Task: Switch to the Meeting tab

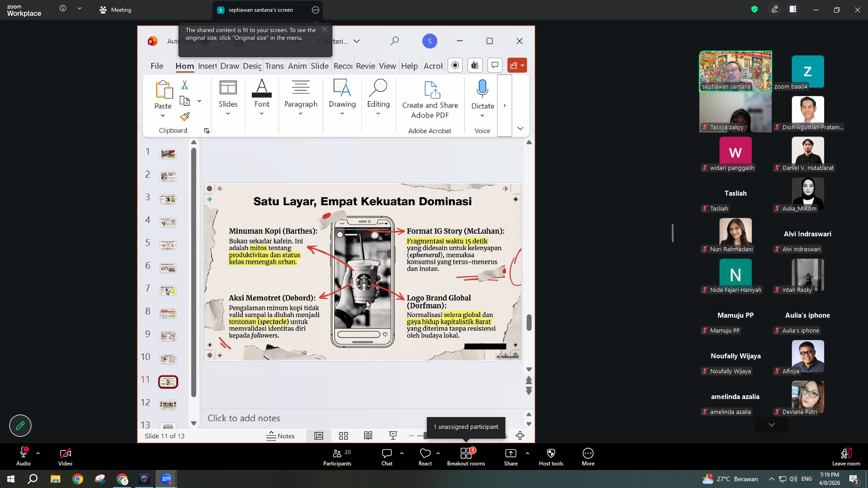Action: pos(115,10)
